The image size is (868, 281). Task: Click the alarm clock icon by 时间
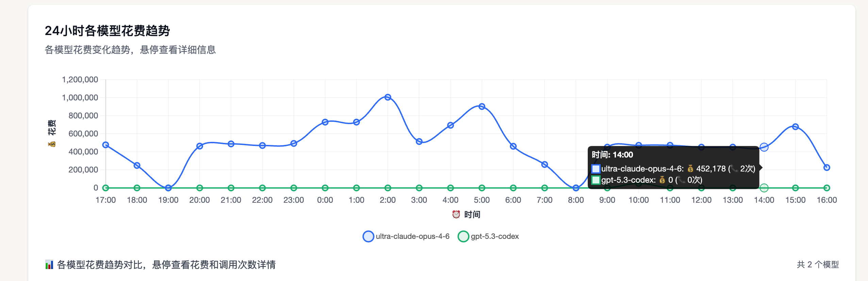[x=456, y=214]
